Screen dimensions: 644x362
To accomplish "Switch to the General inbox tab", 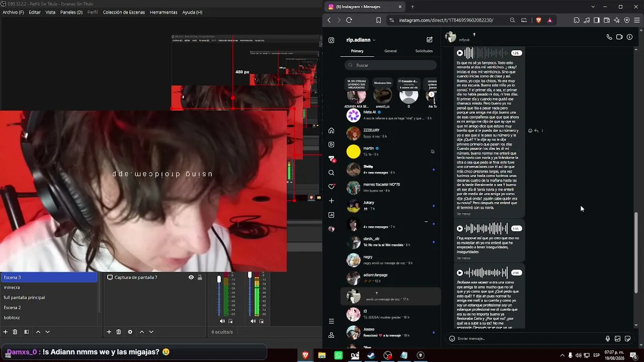I will coord(390,51).
